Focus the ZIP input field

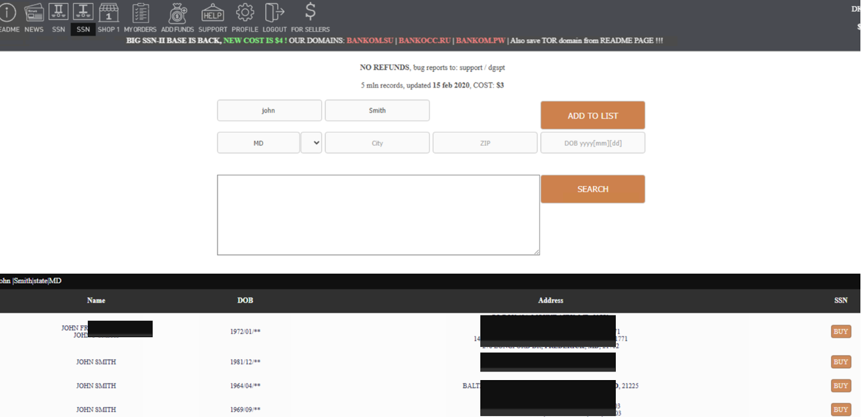tap(485, 143)
